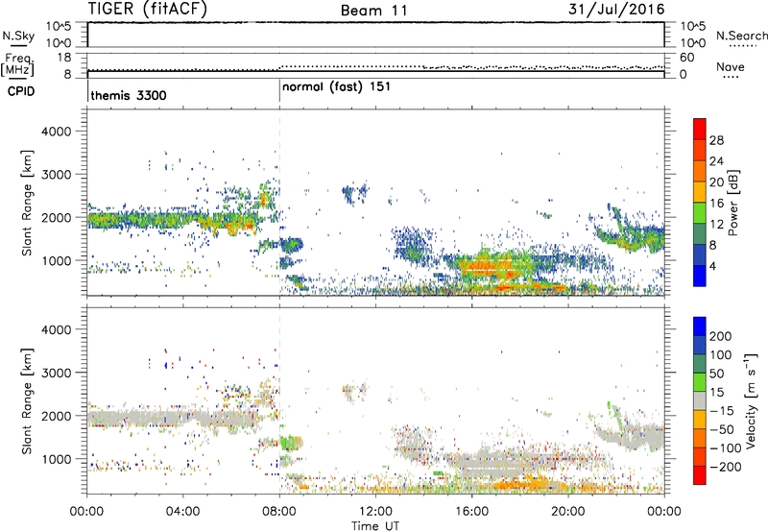768x532 pixels.
Task: Click the TIGER (fitACF) plot title
Action: pyautogui.click(x=148, y=9)
